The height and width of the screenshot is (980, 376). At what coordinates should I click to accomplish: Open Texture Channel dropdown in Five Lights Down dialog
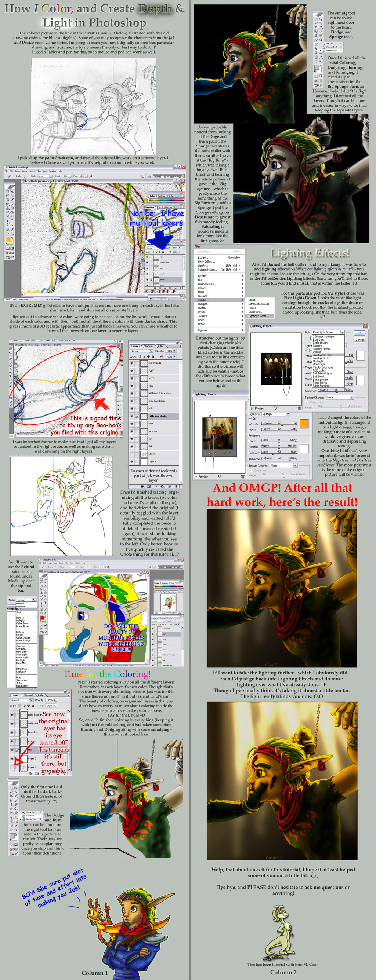coord(340,397)
